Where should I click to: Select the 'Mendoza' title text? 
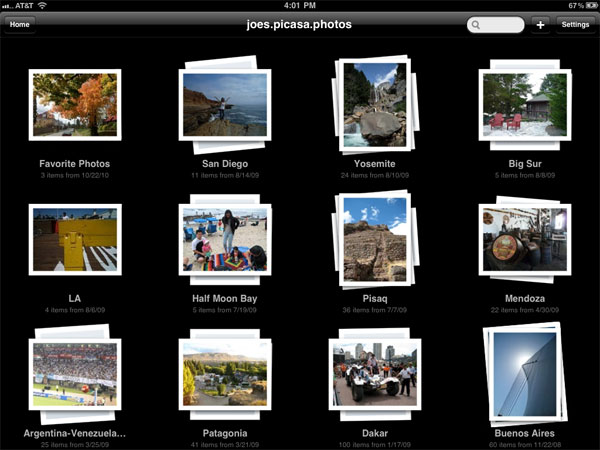point(525,298)
